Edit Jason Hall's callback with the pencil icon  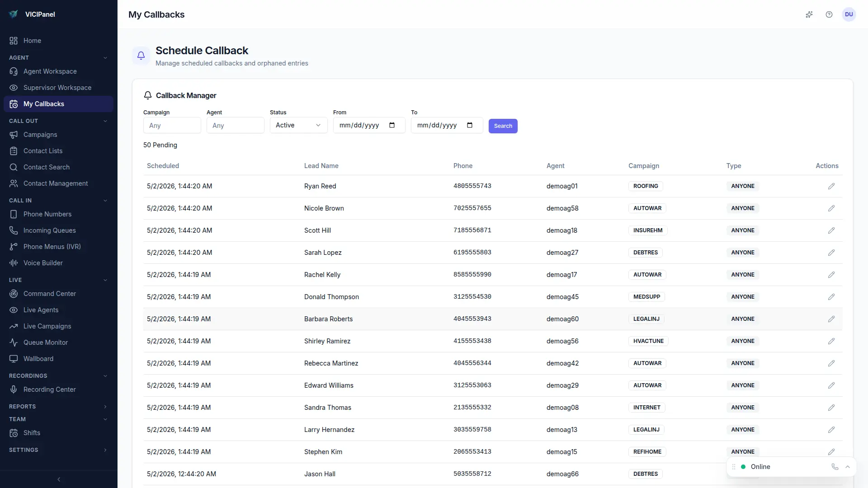[x=831, y=474]
